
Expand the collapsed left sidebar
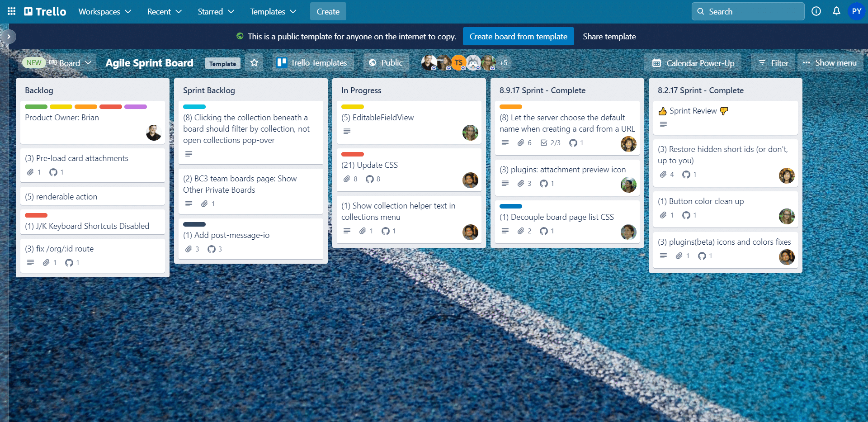click(9, 37)
